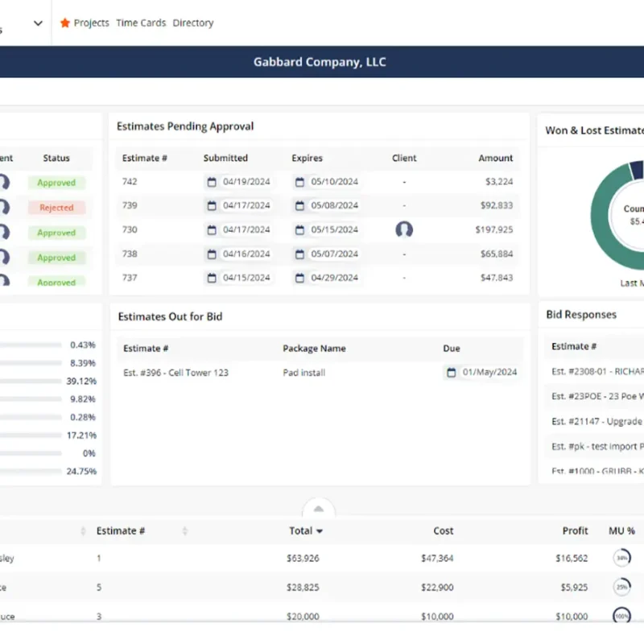Screen dimensions: 644x644
Task: Click calendar icon beside 05/07/2024 expiry date
Action: pos(299,254)
